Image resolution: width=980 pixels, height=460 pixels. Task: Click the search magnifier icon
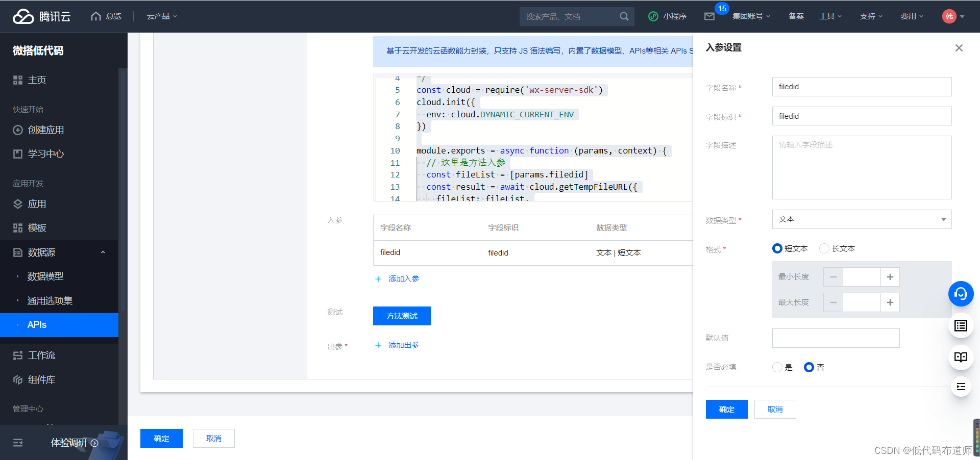tap(624, 16)
